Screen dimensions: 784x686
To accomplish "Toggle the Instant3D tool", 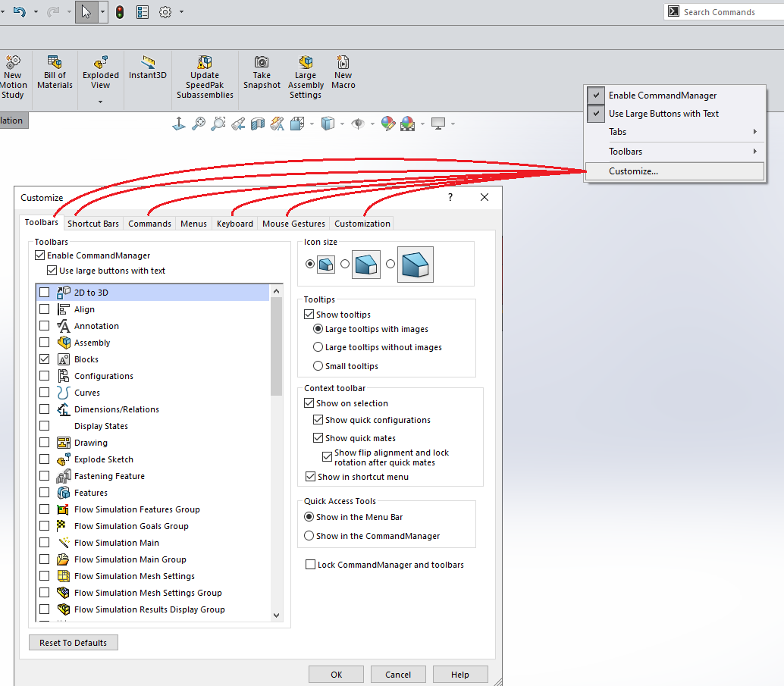I will click(147, 63).
